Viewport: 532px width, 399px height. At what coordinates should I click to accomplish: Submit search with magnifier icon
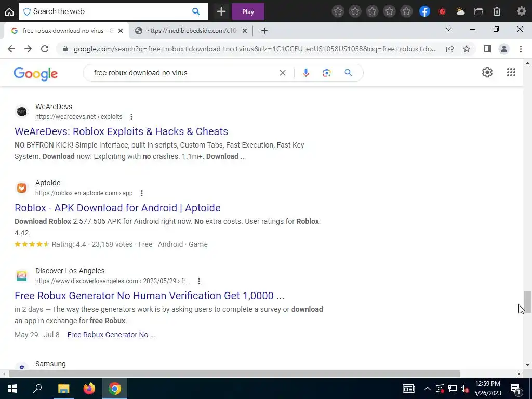(348, 73)
